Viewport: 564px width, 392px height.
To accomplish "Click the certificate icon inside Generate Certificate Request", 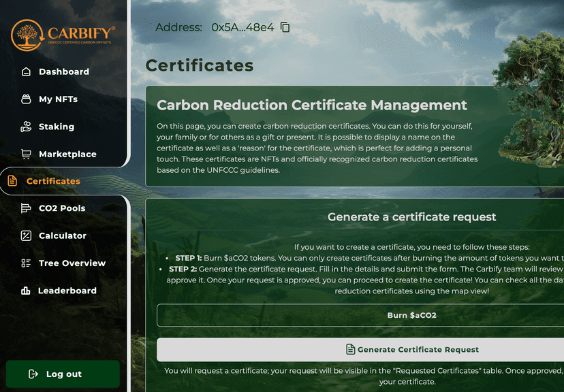I will pos(349,349).
